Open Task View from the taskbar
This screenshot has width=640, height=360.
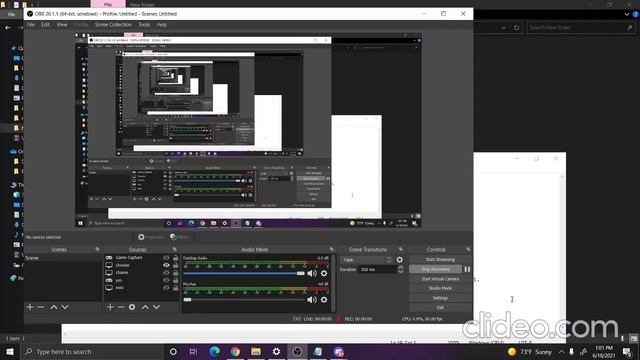(193, 351)
